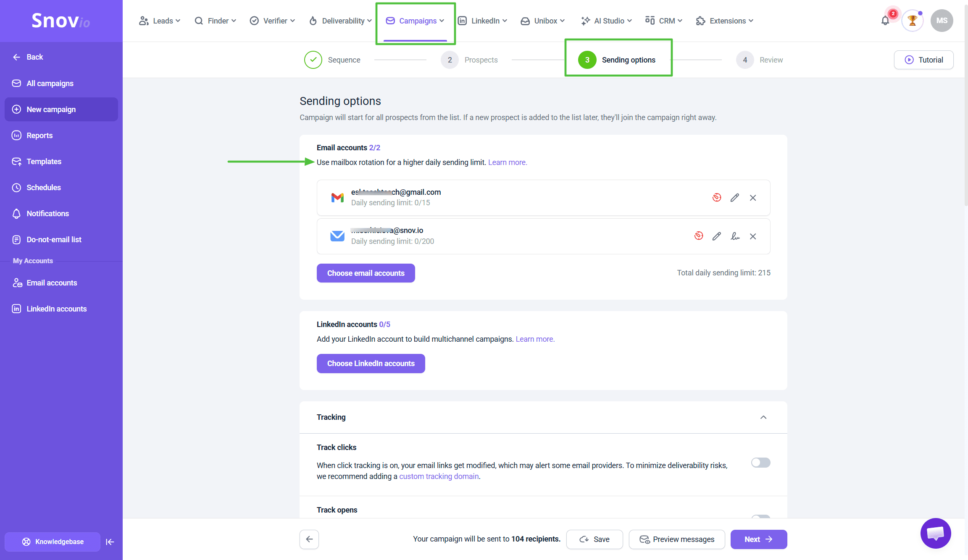
Task: Enable the Track clicks toggle
Action: (x=760, y=463)
